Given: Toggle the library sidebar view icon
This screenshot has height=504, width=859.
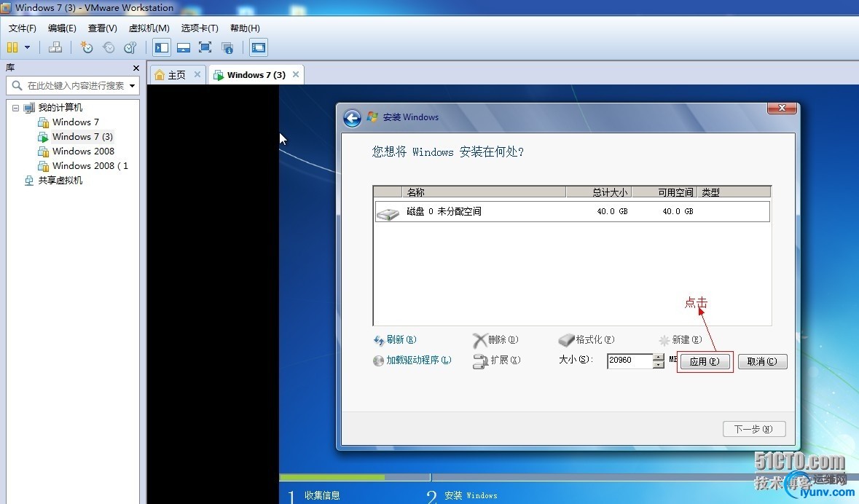Looking at the screenshot, I should tap(162, 47).
